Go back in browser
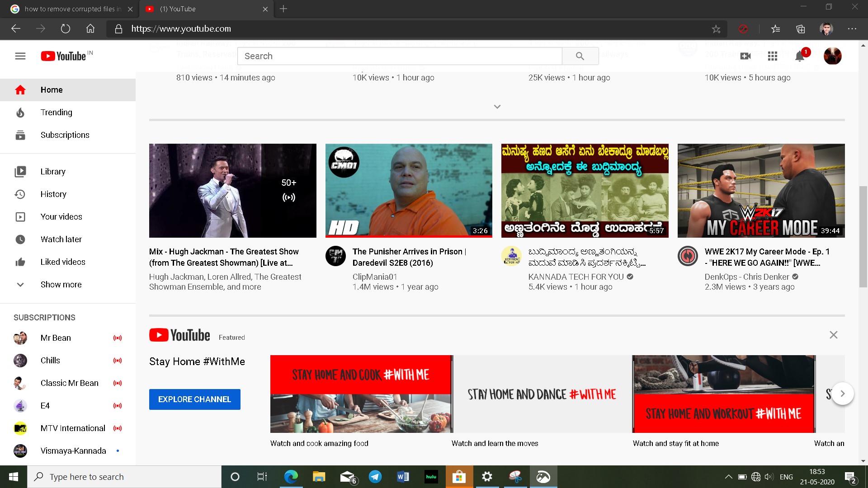This screenshot has height=488, width=868. point(16,29)
